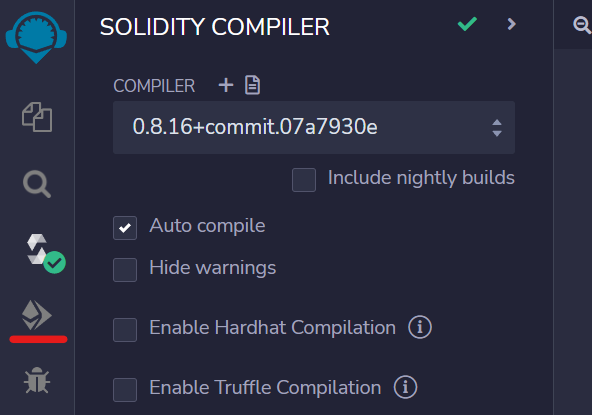Click Hardhat Compilation info icon
The height and width of the screenshot is (415, 592).
(x=420, y=327)
